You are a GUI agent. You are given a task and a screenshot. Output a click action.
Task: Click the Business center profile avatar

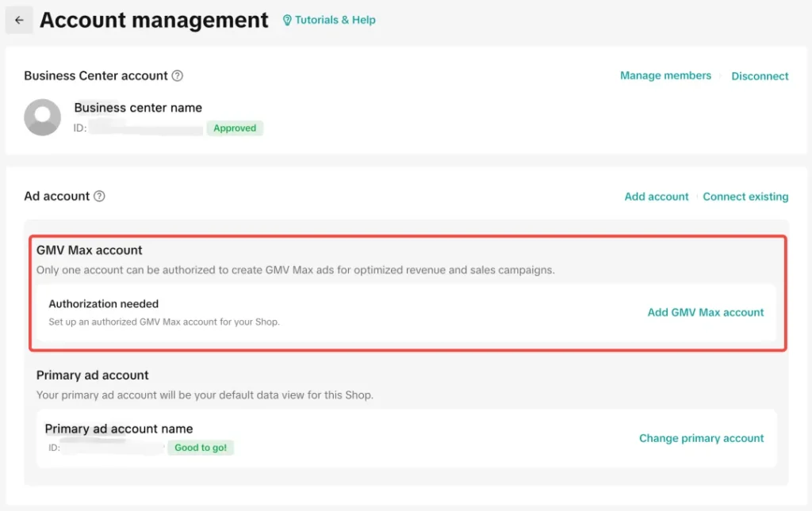tap(42, 116)
